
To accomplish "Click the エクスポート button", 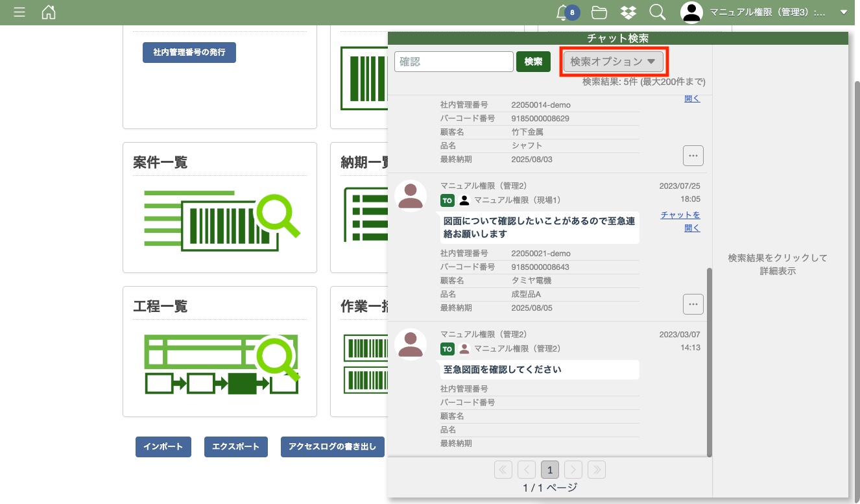I will coord(236,447).
